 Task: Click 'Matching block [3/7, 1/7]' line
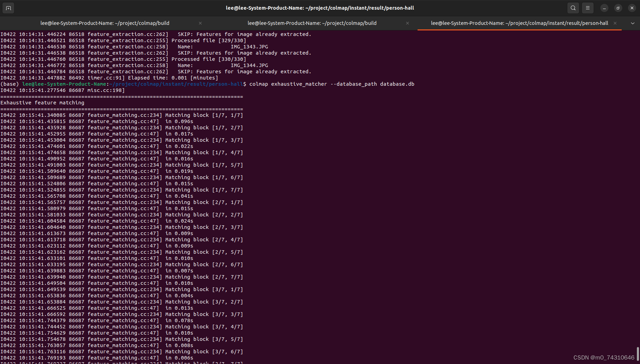point(122,289)
